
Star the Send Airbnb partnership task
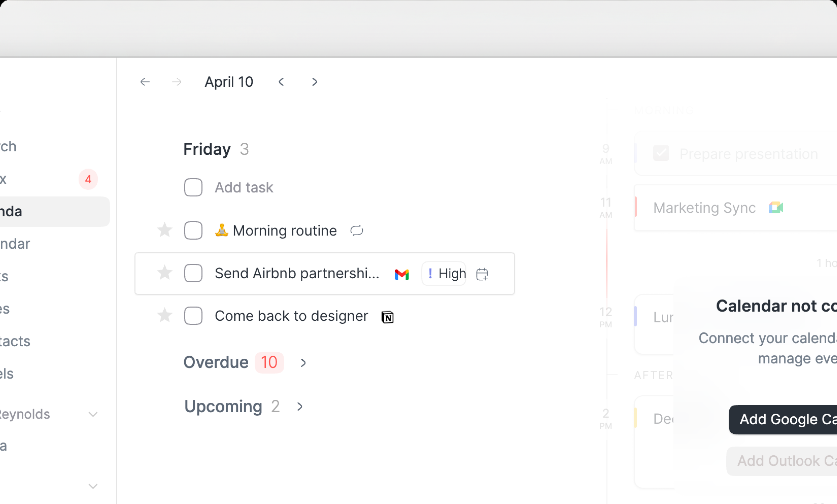pos(165,273)
